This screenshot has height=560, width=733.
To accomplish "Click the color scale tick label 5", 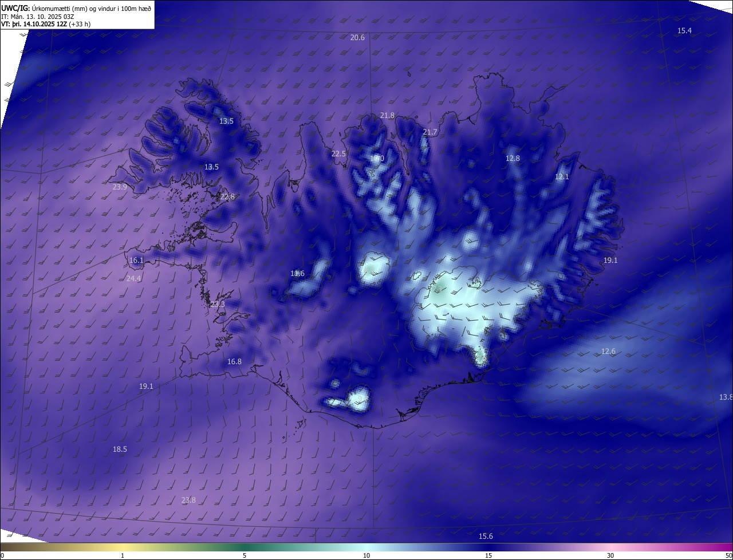I will 245,555.
